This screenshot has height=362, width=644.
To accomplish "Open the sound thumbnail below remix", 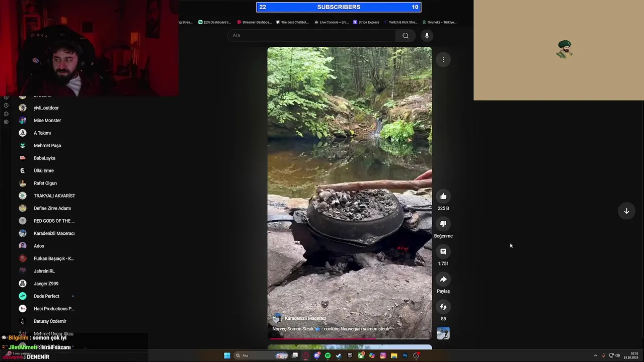I will coord(443,333).
